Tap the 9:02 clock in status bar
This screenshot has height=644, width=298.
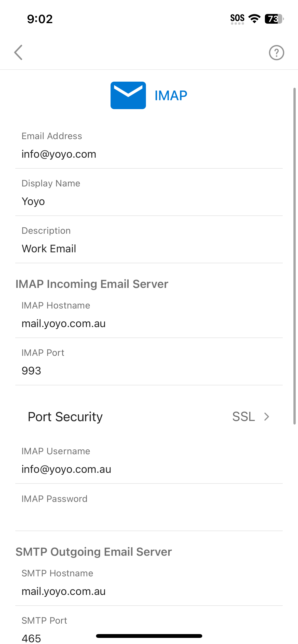tap(40, 19)
